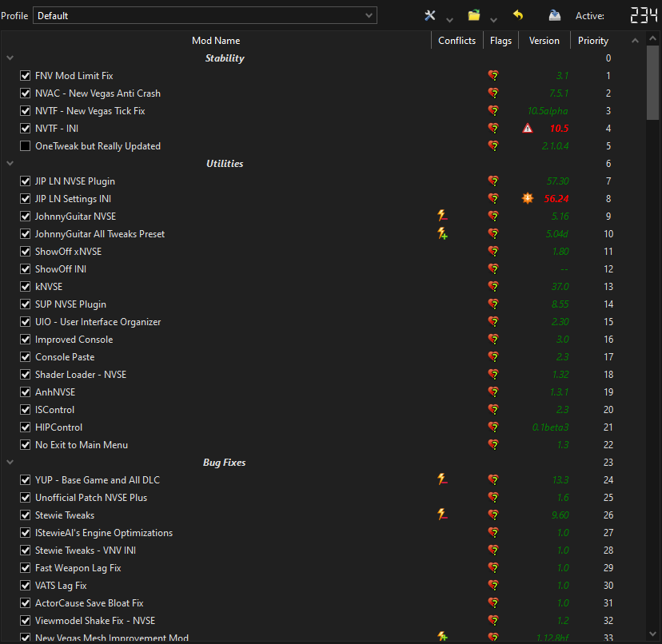Uncheck Fast Weapon Lag Fix
The image size is (662, 644).
(x=26, y=568)
